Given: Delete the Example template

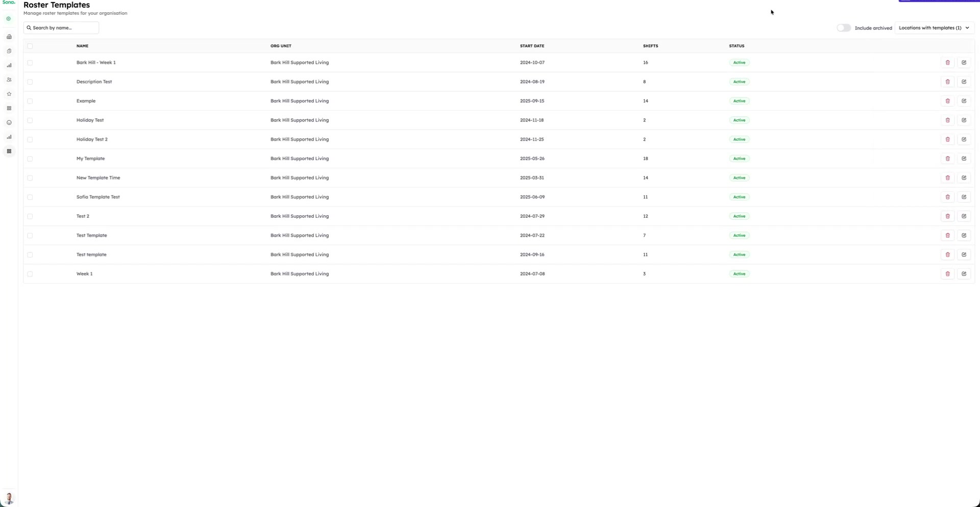Looking at the screenshot, I should 947,101.
